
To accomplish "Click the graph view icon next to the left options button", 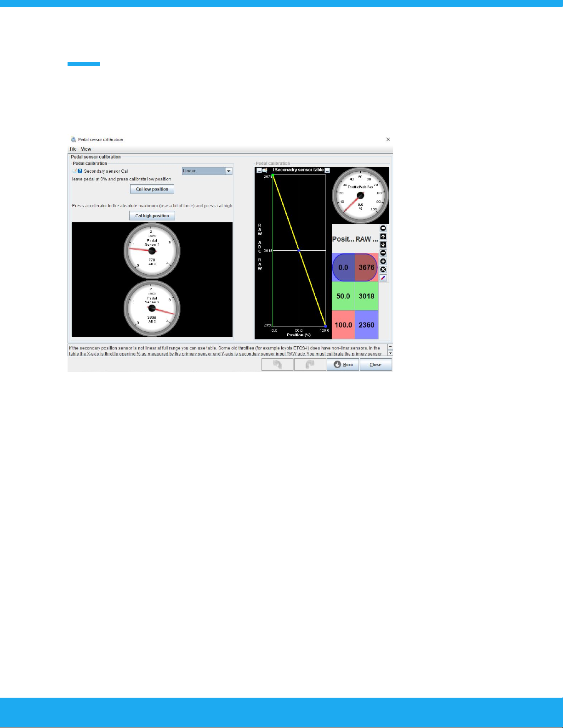I will (265, 170).
